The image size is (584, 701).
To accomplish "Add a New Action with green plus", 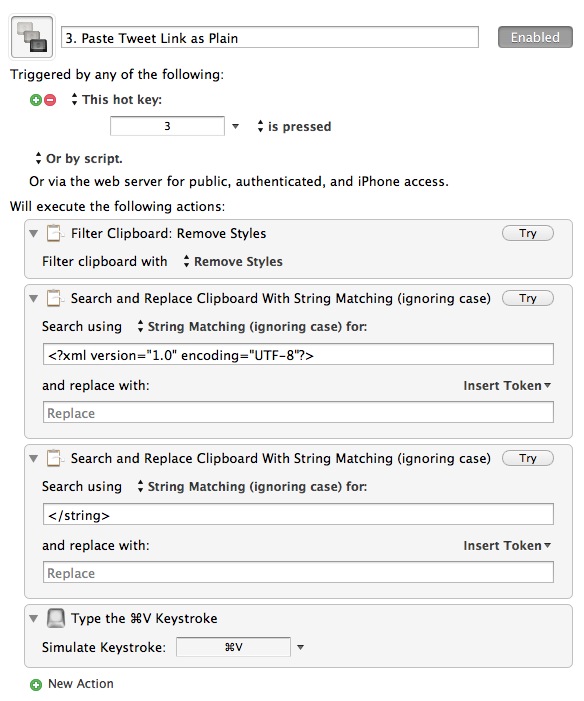I will click(36, 684).
